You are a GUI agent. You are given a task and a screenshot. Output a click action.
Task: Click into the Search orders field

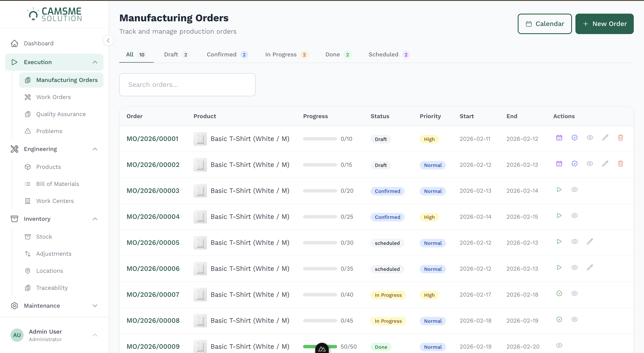click(187, 85)
